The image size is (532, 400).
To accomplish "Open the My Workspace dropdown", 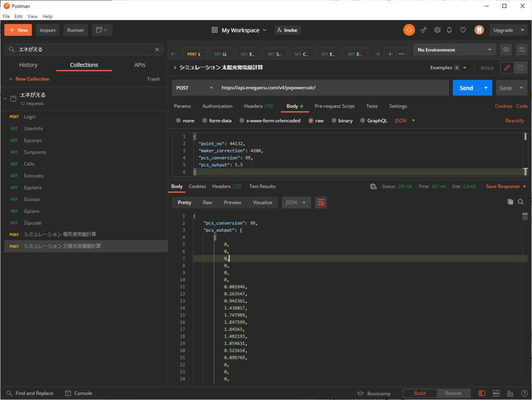I will (239, 30).
